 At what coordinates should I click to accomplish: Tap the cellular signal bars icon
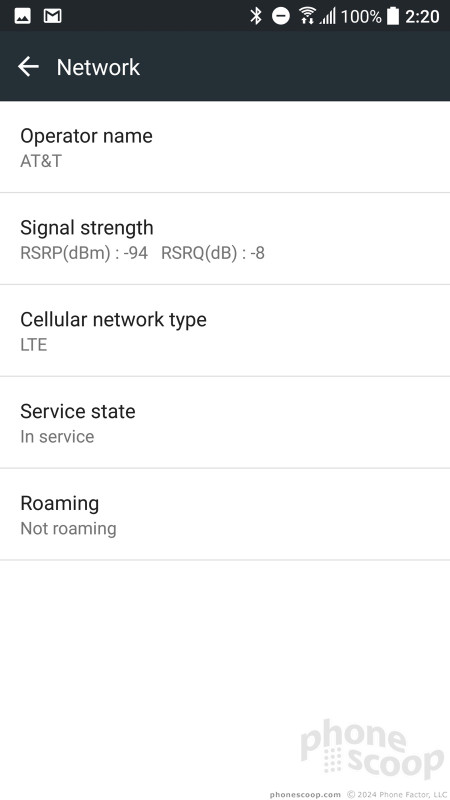pos(328,16)
